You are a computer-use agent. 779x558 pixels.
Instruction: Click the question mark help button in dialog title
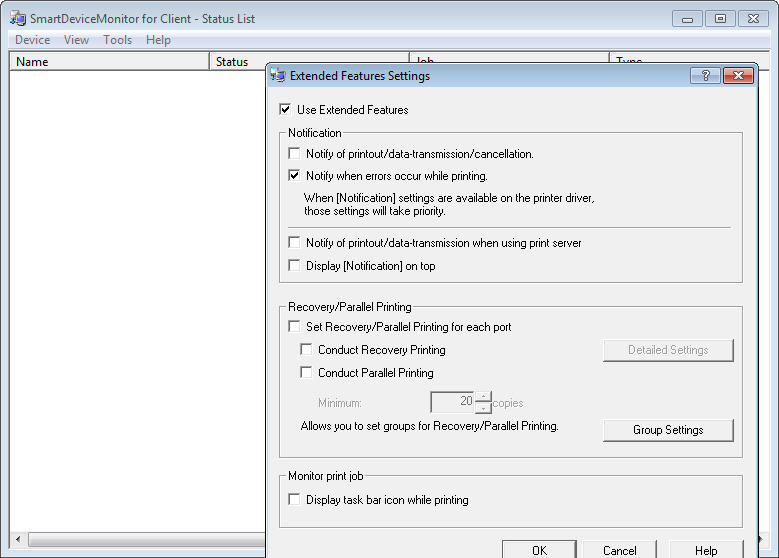705,76
